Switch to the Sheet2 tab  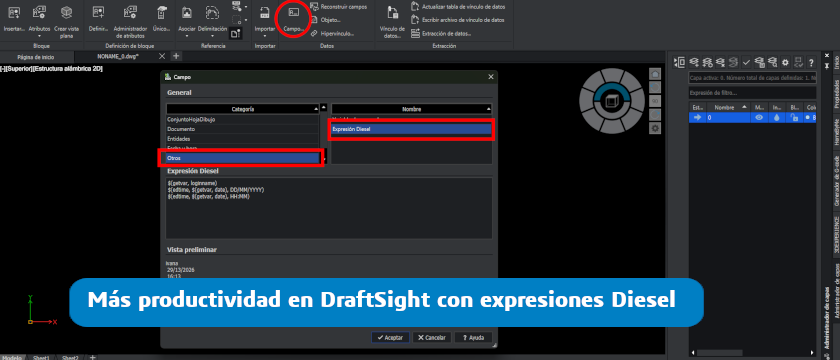tap(70, 357)
